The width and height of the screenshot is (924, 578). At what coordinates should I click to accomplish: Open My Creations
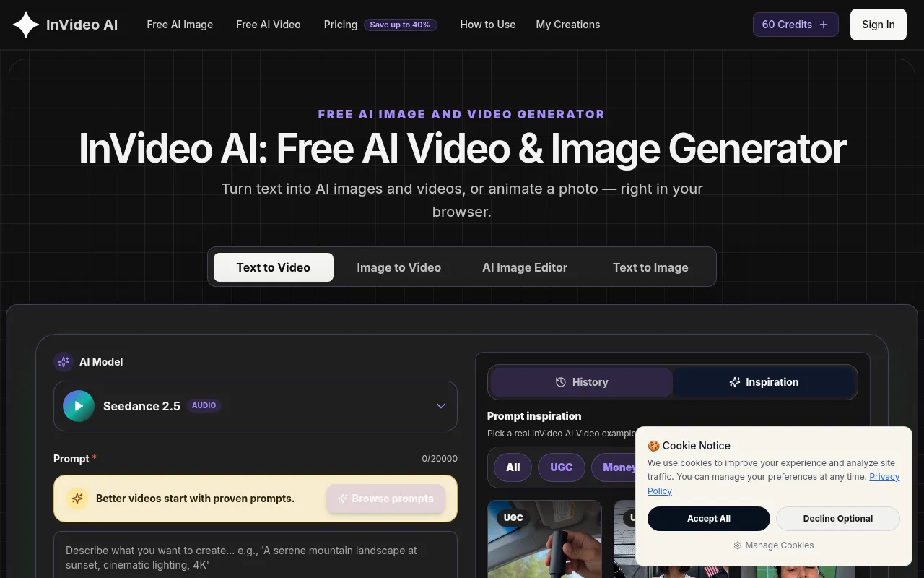pyautogui.click(x=568, y=25)
